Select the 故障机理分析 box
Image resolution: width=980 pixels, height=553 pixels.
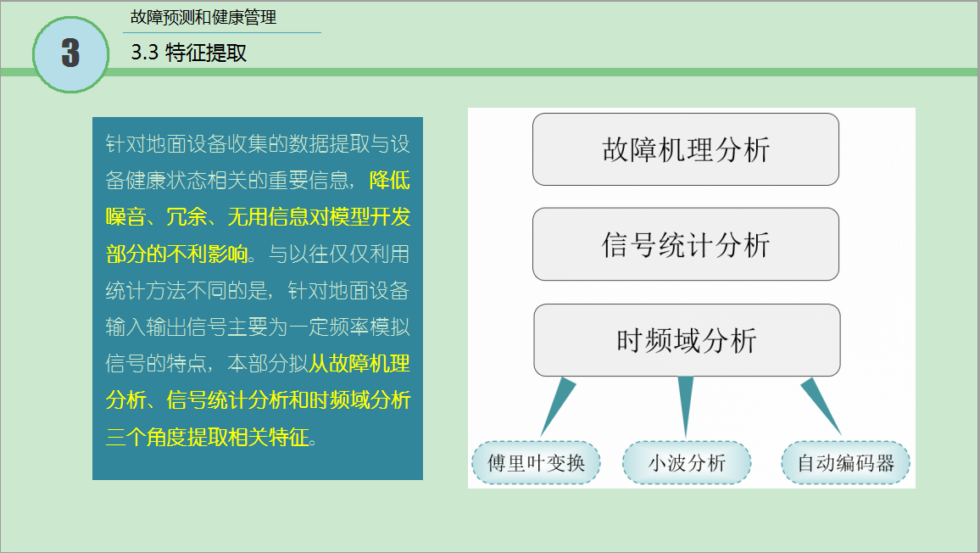(686, 149)
